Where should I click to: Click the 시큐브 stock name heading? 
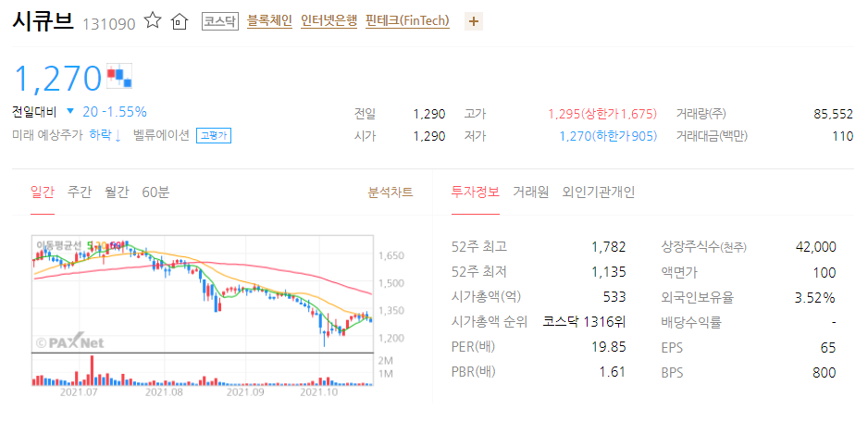(43, 21)
